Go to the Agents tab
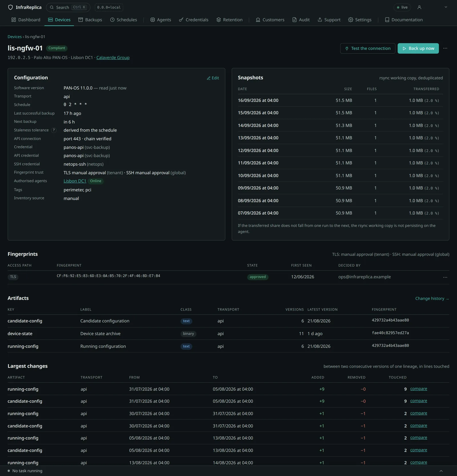Image resolution: width=457 pixels, height=476 pixels. 161,20
